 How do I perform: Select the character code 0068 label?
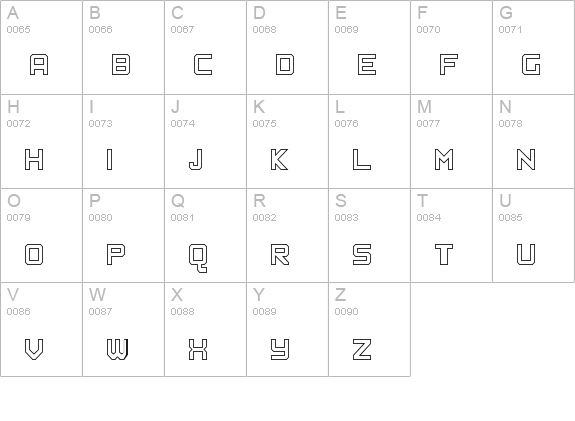pyautogui.click(x=264, y=29)
